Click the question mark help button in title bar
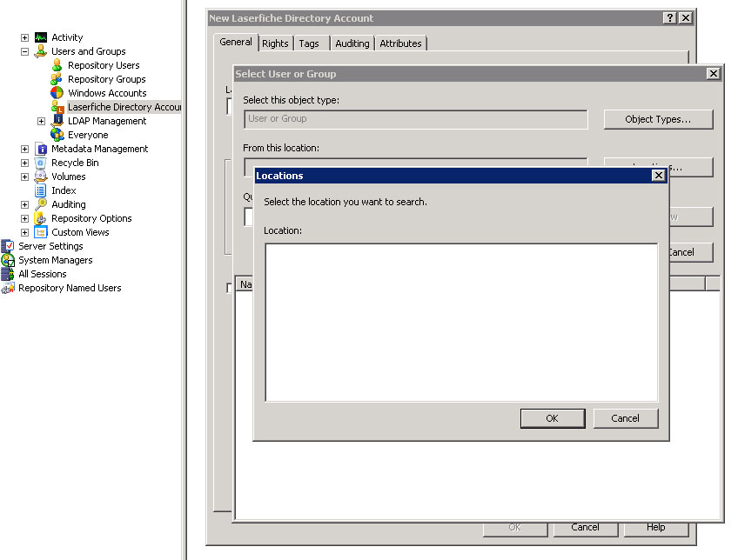The image size is (738, 560). [x=669, y=18]
